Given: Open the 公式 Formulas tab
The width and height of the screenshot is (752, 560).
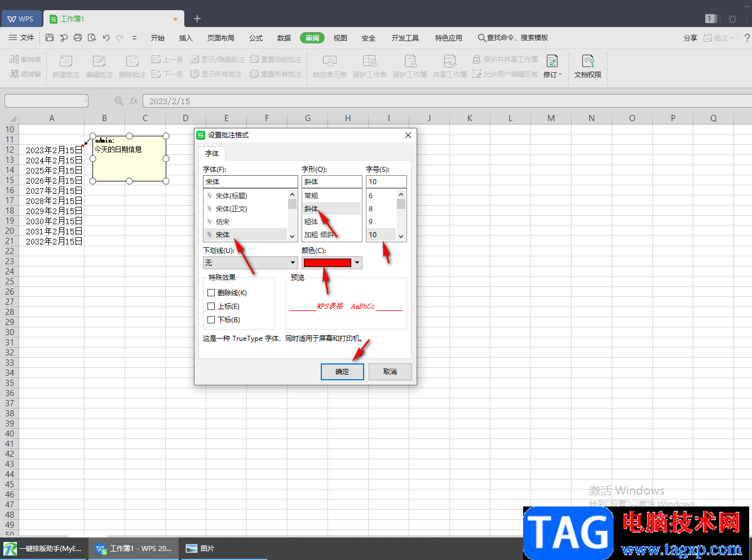Looking at the screenshot, I should (256, 38).
